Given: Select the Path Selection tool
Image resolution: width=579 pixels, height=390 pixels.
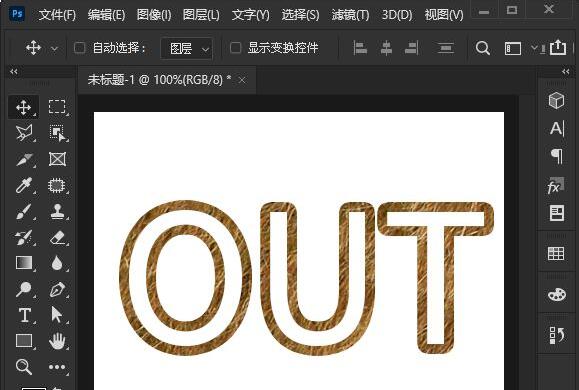Looking at the screenshot, I should (x=57, y=315).
